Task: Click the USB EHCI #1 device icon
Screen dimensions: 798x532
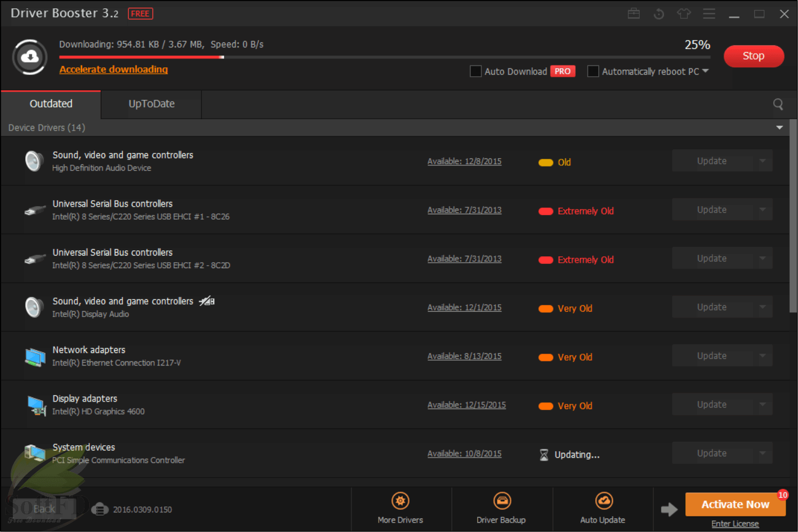Action: tap(35, 210)
